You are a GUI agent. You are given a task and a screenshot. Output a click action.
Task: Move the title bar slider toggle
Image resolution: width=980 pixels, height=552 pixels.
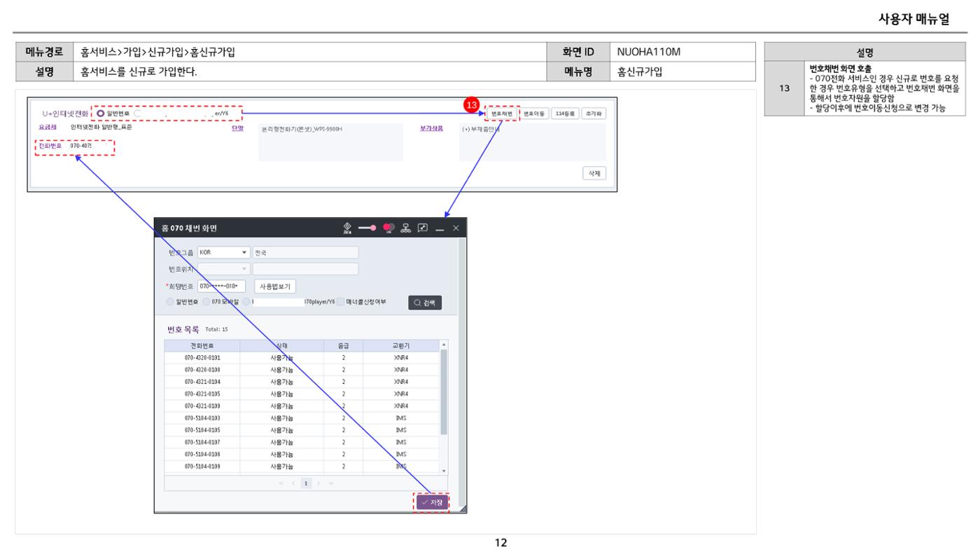[367, 228]
